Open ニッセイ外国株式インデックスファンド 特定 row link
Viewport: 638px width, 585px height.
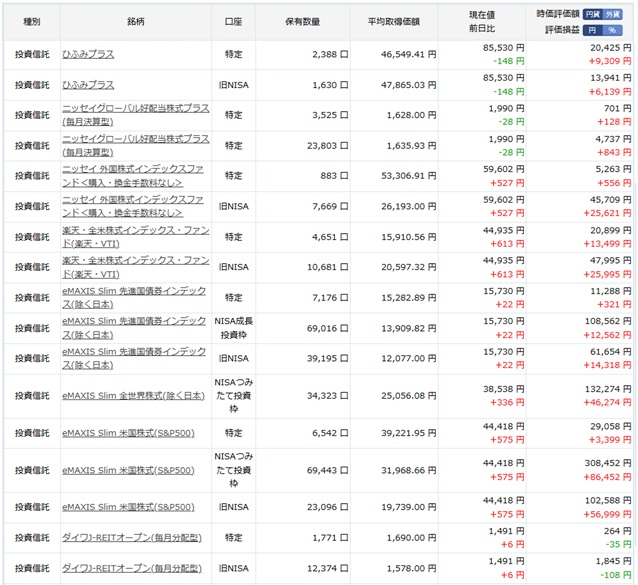(x=133, y=176)
